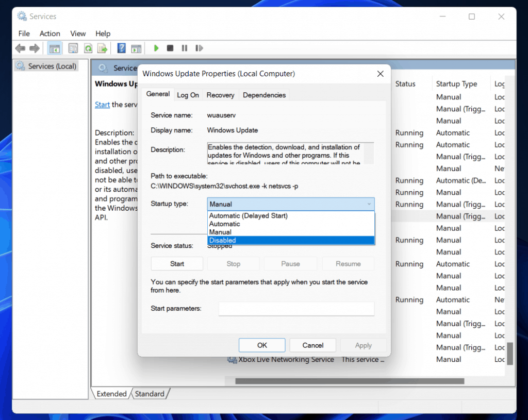Click inside the Start parameters field

tap(296, 309)
